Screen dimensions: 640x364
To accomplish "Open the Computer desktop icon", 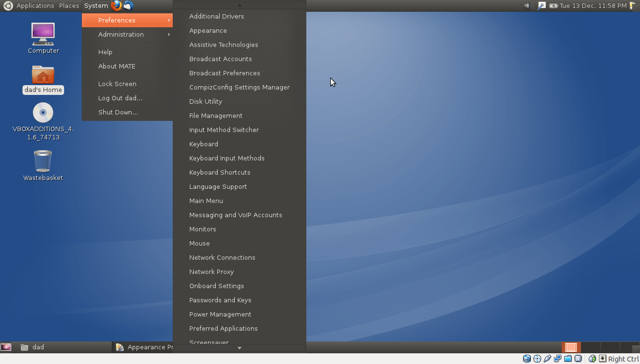I will [43, 34].
